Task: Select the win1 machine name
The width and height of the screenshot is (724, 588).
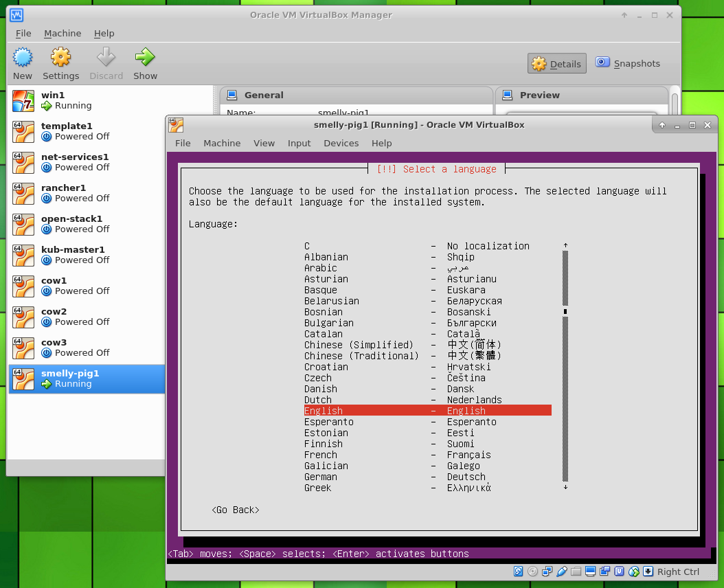Action: [53, 95]
